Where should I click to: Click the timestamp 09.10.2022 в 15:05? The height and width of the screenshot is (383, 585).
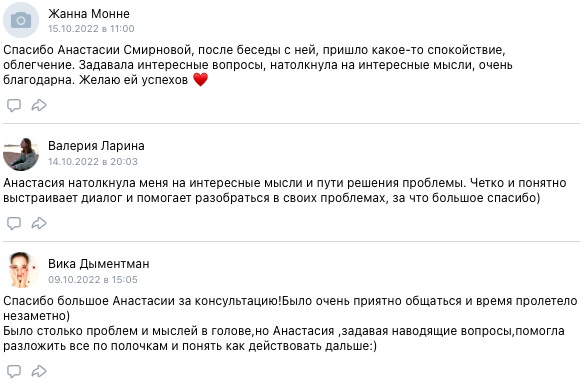click(93, 279)
